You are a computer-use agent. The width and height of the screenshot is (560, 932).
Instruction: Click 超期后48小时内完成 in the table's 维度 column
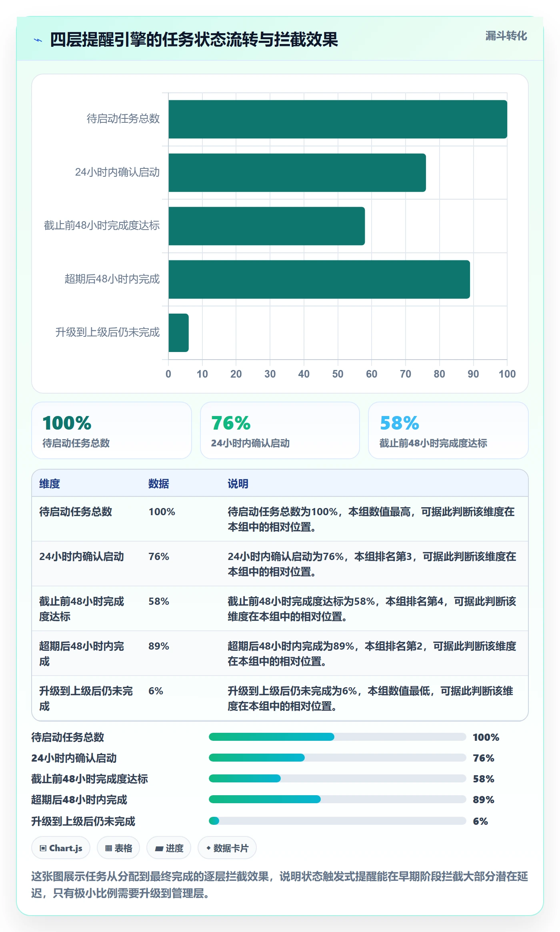[x=82, y=654]
